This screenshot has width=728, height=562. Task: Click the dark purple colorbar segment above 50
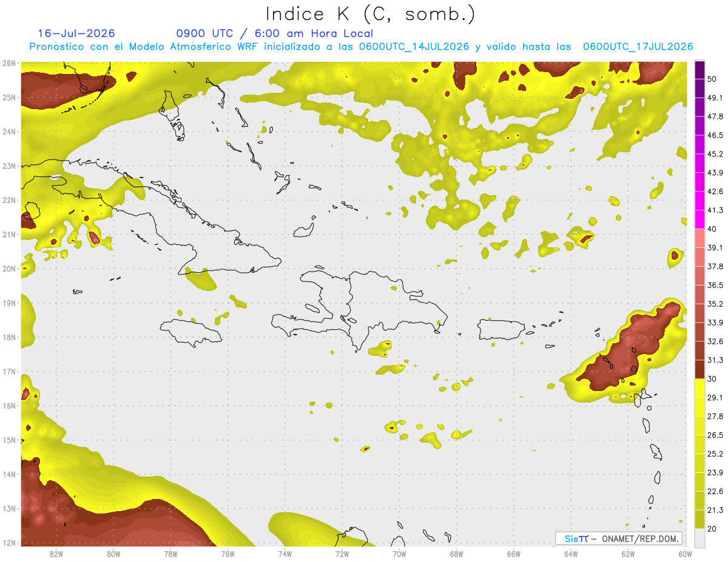point(699,70)
